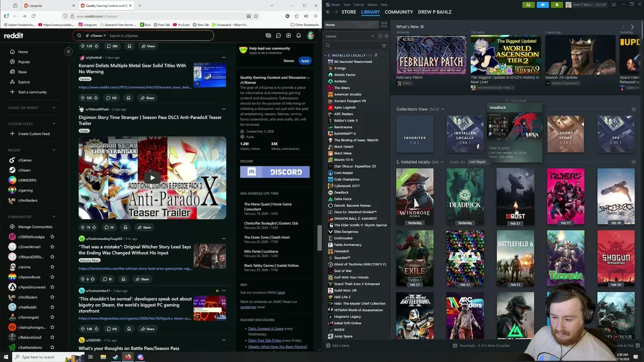Favorite r/ApexRollouts with its star
Screen dimensions: 644x362
tap(52, 277)
